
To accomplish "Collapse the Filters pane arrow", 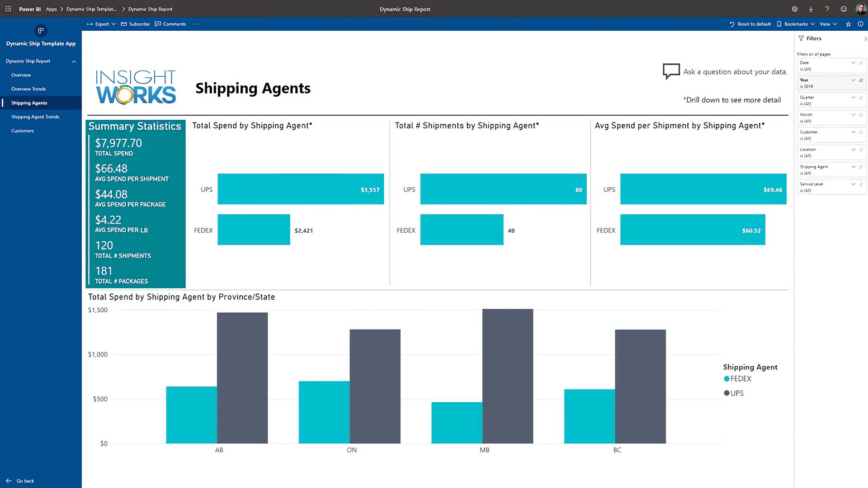I will click(x=865, y=39).
